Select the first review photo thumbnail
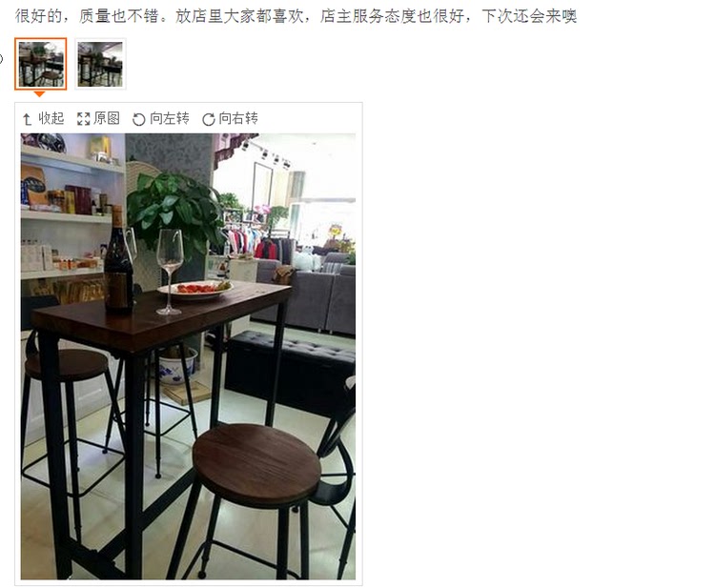The height and width of the screenshot is (588, 715). (41, 64)
